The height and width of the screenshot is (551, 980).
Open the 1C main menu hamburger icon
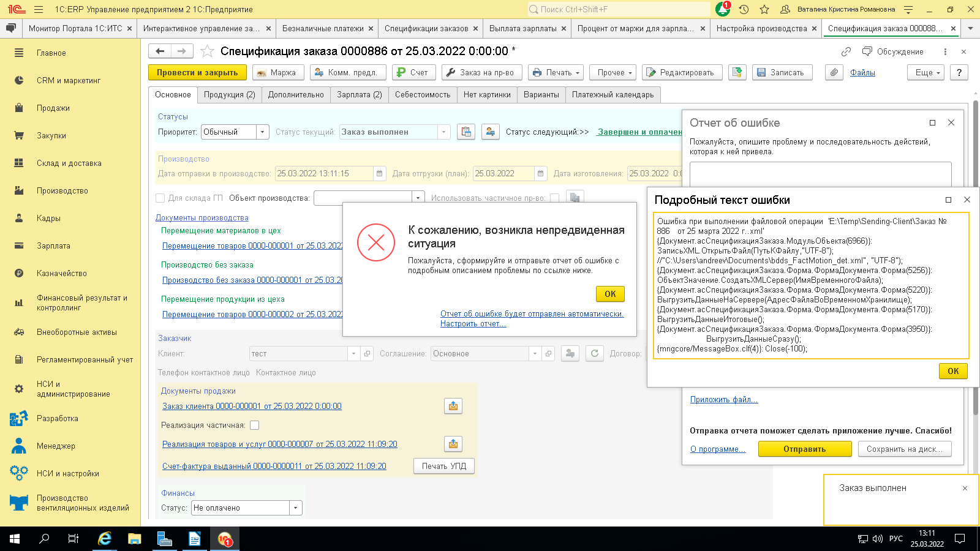coord(39,9)
